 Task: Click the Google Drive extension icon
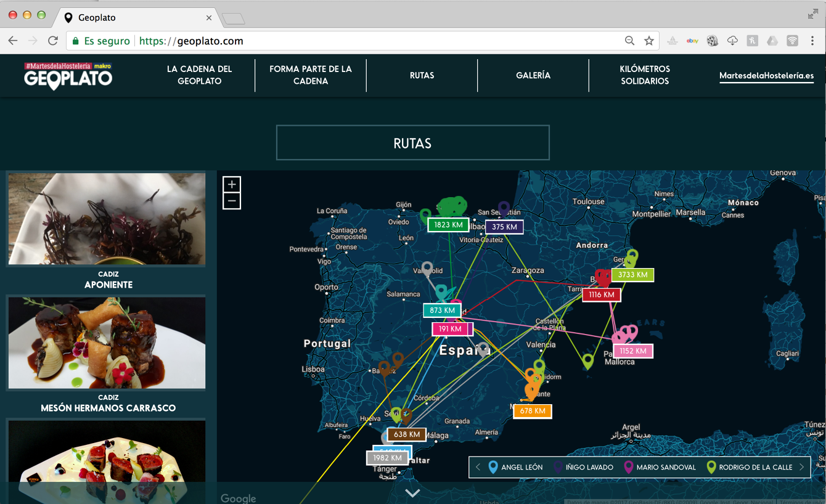772,41
